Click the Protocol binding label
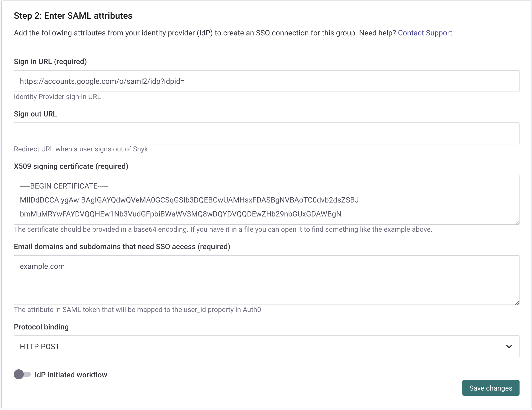This screenshot has width=532, height=410. [x=41, y=327]
